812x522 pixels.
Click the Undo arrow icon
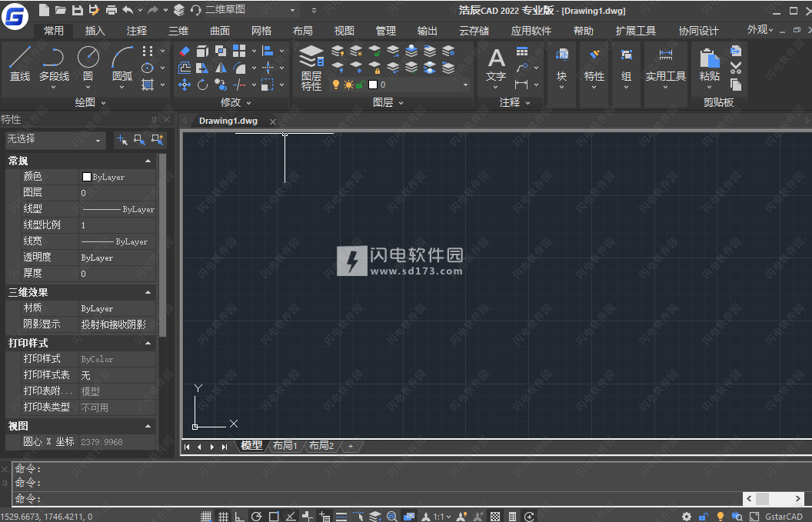tap(128, 10)
